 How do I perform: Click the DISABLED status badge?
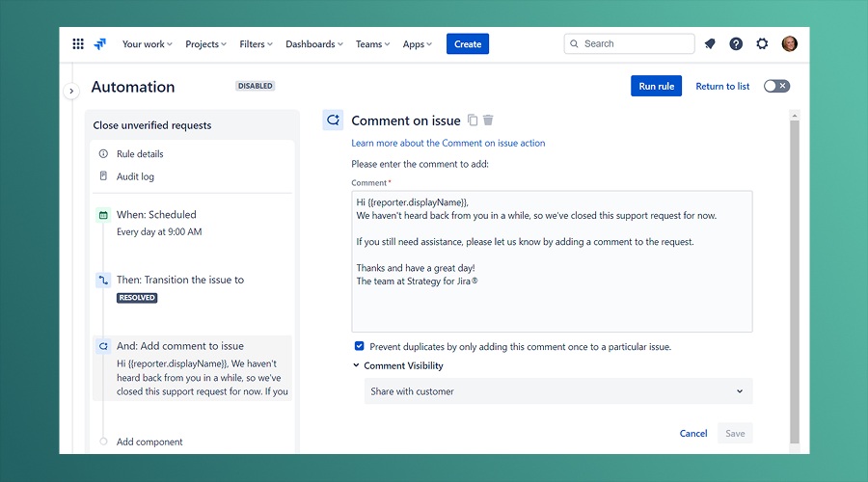point(256,86)
